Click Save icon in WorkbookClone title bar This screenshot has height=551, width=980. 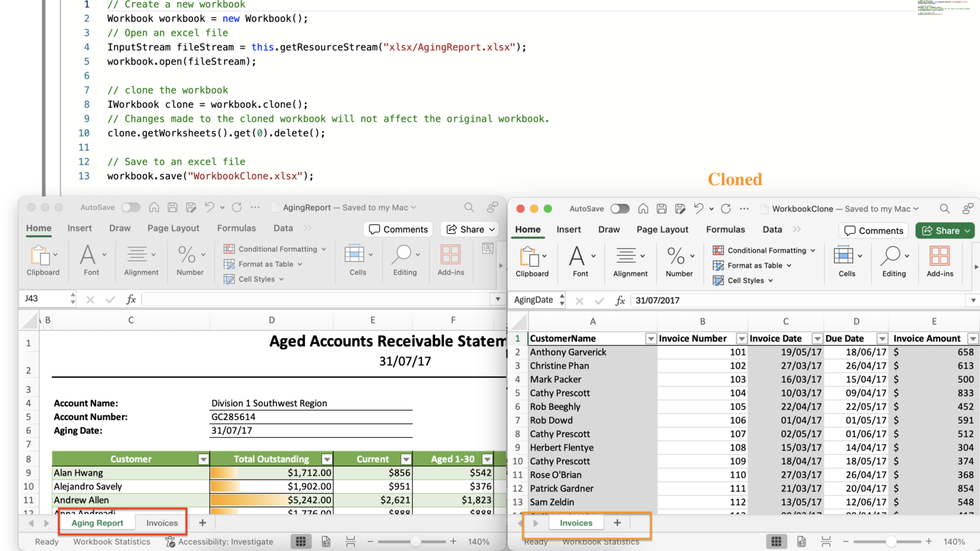click(x=662, y=209)
